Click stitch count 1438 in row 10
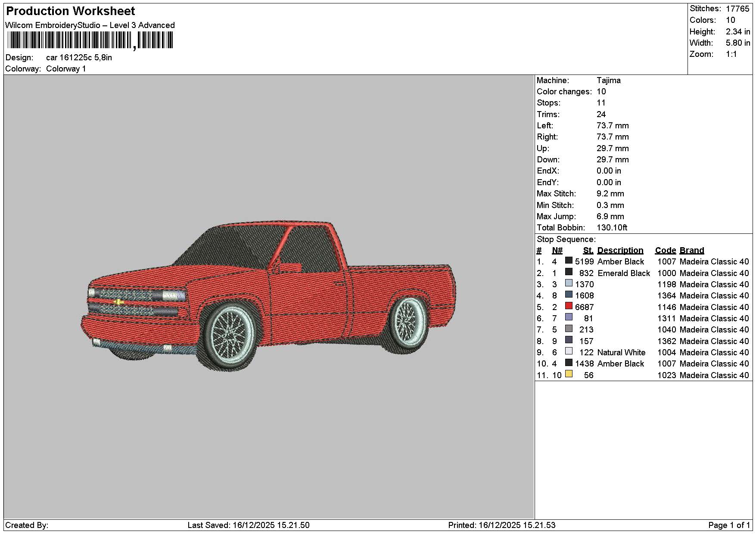 pos(584,364)
